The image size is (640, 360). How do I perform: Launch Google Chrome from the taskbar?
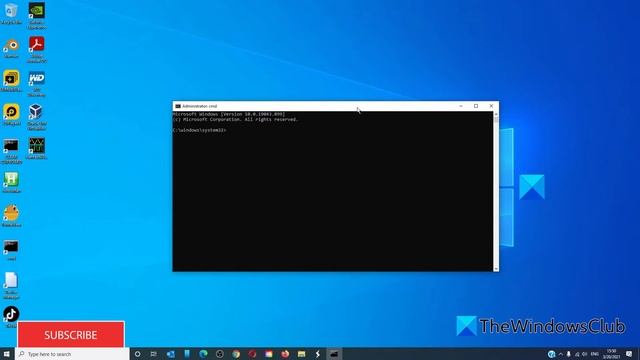pos(236,354)
